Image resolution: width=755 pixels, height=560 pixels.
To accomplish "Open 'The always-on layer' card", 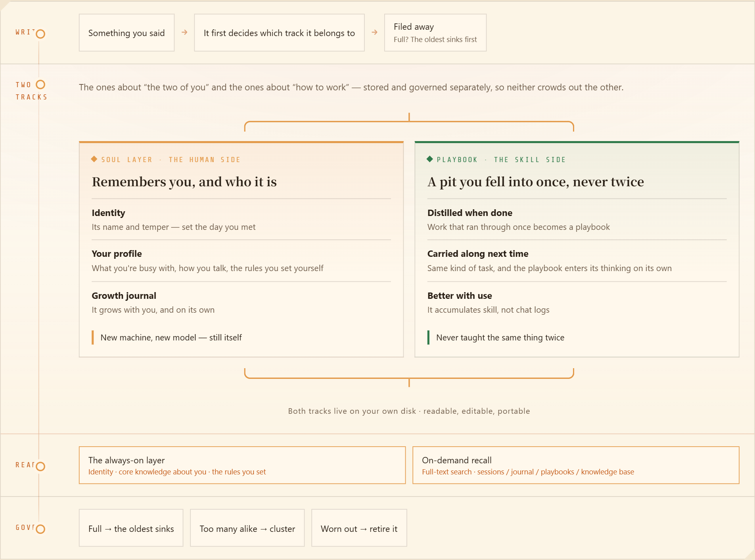I will point(242,465).
